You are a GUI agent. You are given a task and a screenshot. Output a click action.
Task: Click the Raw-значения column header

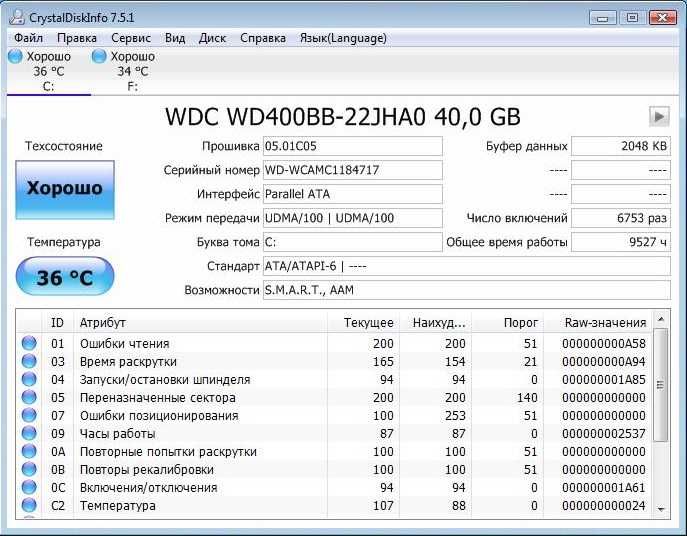598,323
